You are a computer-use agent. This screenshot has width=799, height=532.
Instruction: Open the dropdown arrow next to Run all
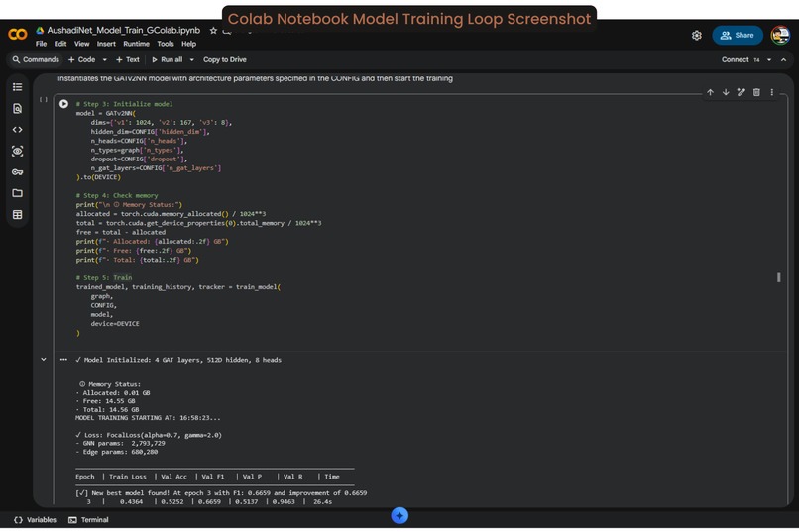coord(191,60)
